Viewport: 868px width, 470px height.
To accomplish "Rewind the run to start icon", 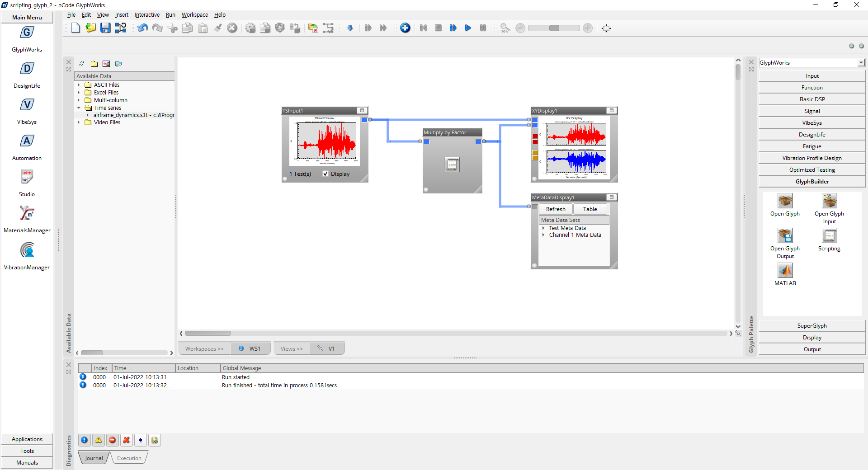I will coord(423,28).
